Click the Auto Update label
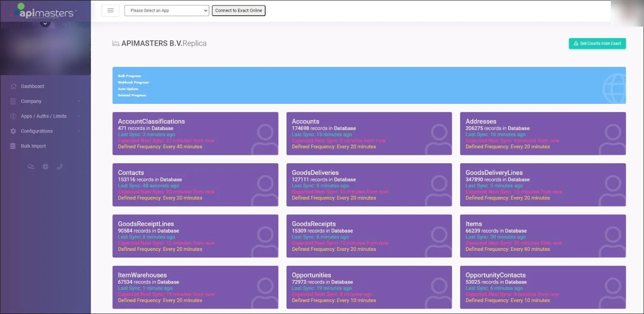 coord(128,89)
